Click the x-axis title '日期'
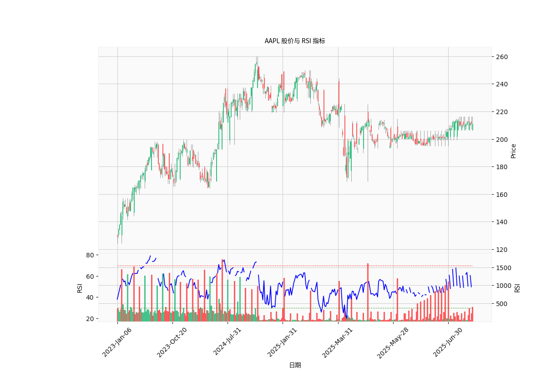Image resolution: width=546 pixels, height=392 pixels. [295, 365]
